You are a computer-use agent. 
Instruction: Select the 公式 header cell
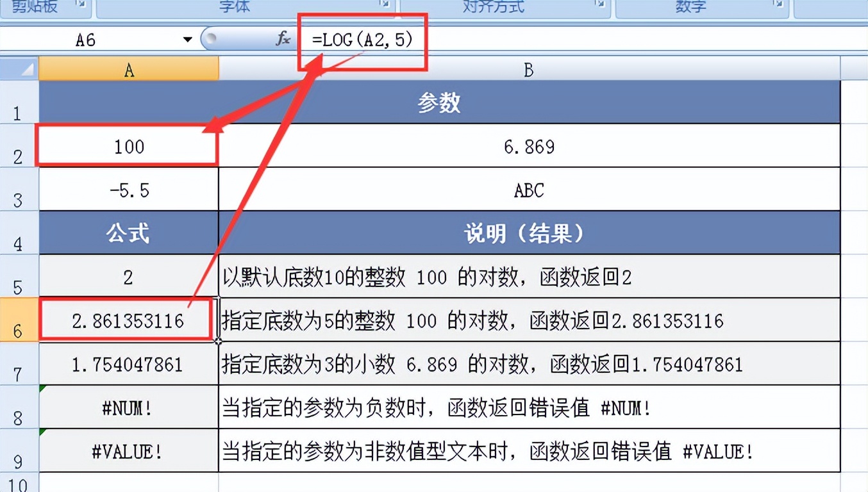[x=129, y=233]
